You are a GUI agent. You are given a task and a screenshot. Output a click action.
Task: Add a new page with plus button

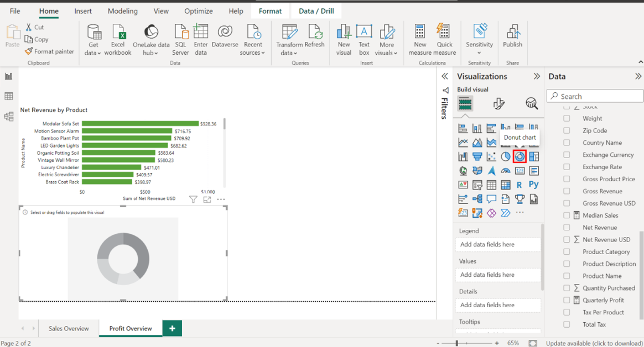tap(172, 328)
